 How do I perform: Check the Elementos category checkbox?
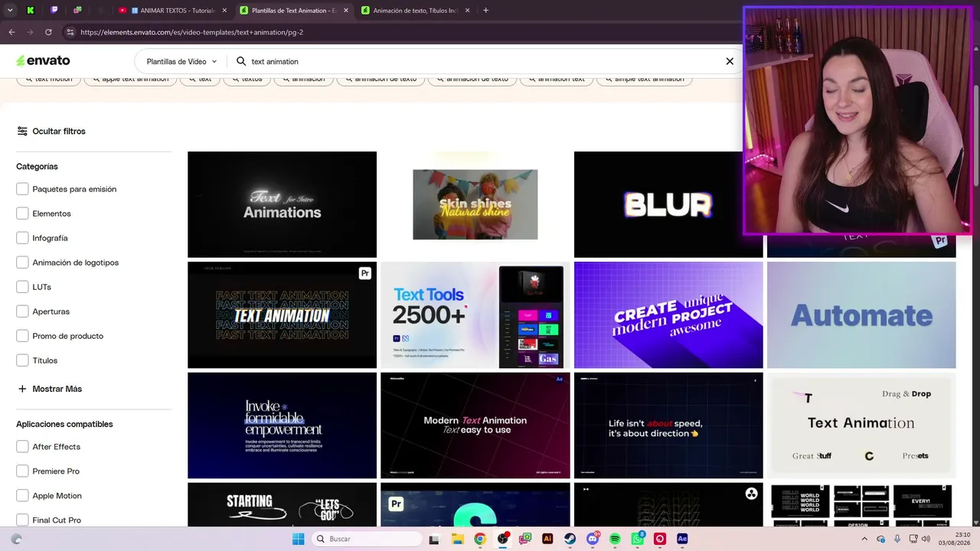pyautogui.click(x=22, y=214)
